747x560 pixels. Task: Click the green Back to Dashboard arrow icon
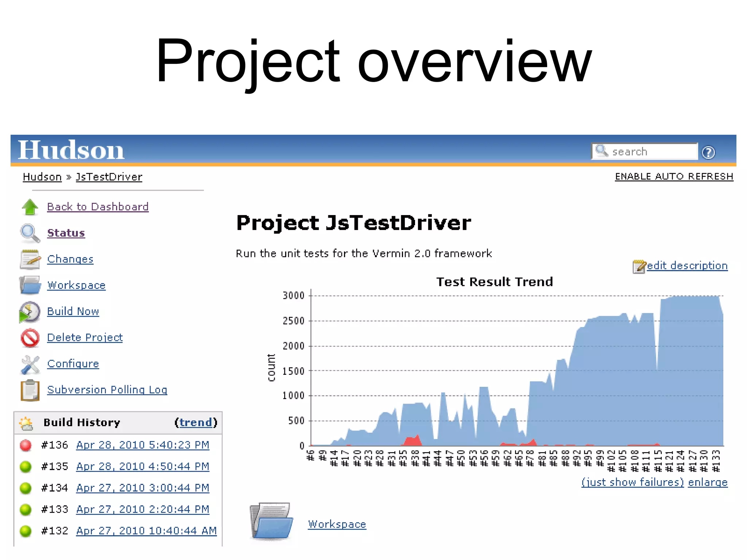[x=30, y=207]
